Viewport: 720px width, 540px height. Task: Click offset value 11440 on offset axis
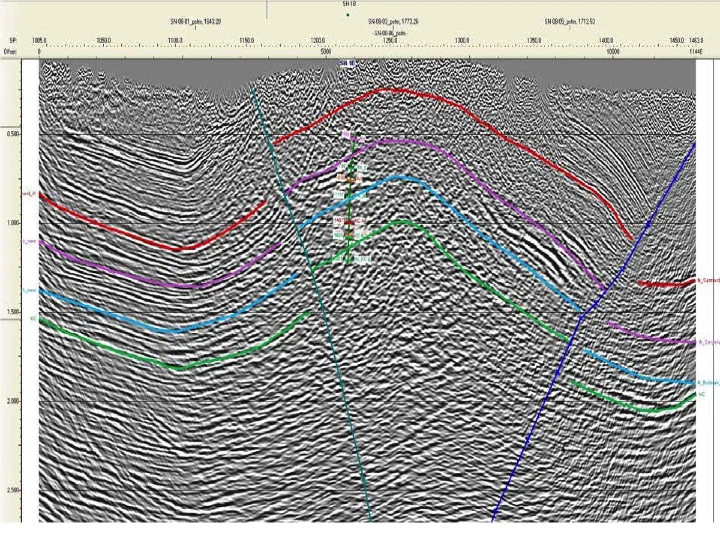[696, 52]
